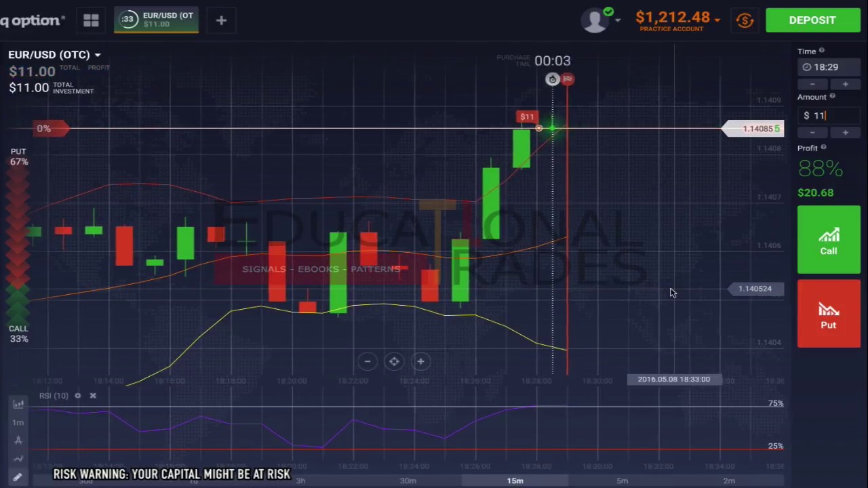Show the Profit help tooltip icon

(x=824, y=147)
